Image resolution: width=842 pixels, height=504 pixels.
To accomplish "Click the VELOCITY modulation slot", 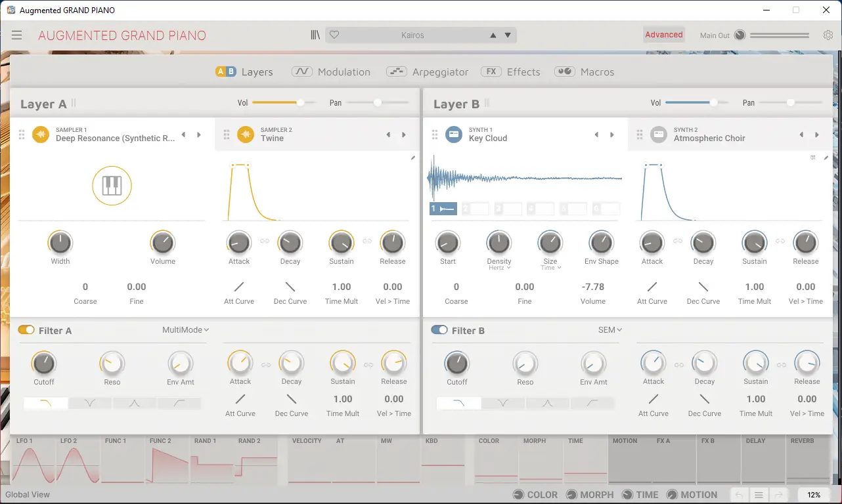I will (x=310, y=461).
